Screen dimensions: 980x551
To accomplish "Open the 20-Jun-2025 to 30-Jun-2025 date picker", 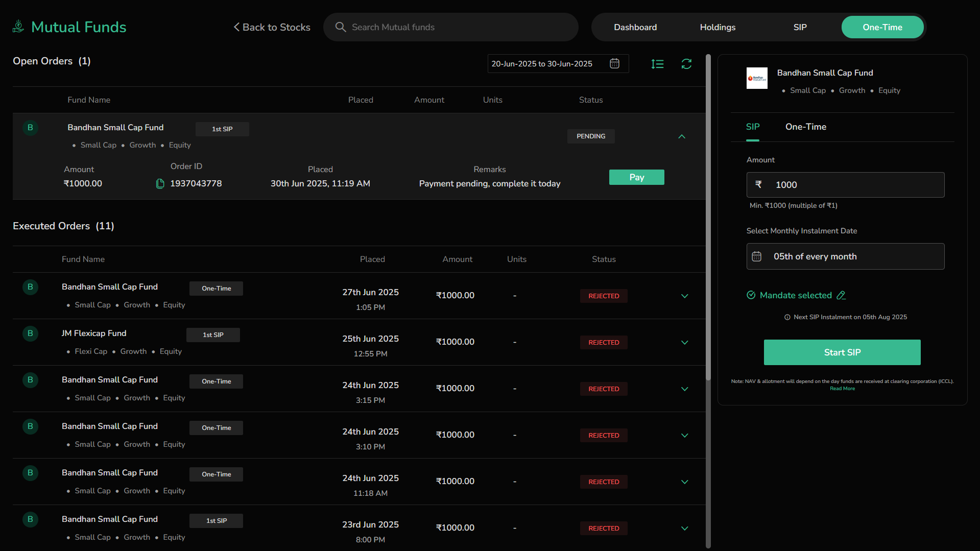I will point(558,64).
